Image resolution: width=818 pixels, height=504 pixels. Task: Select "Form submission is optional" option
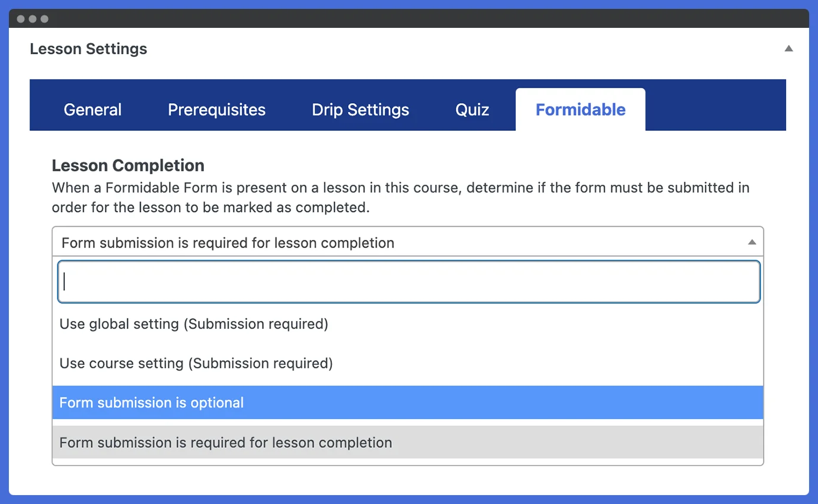pos(152,403)
